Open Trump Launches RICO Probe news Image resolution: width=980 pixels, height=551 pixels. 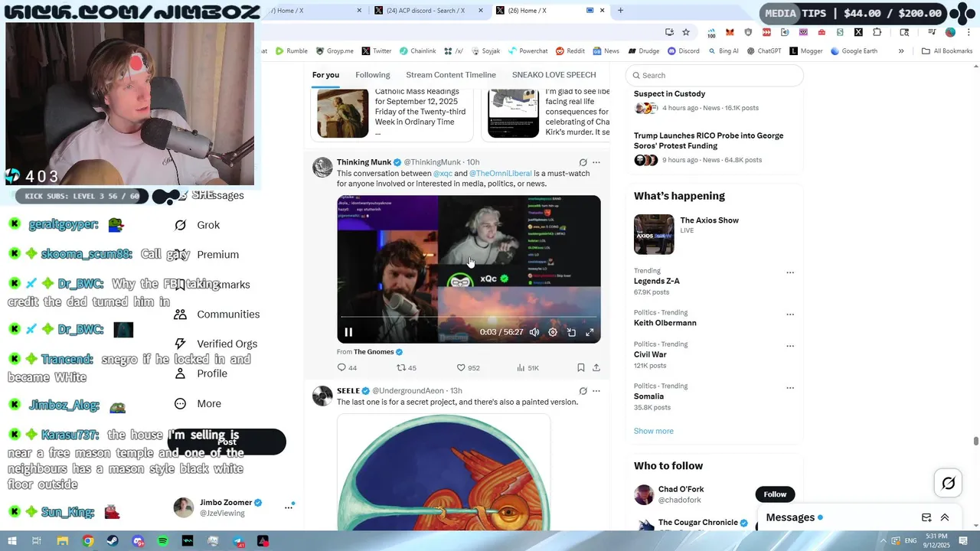708,141
